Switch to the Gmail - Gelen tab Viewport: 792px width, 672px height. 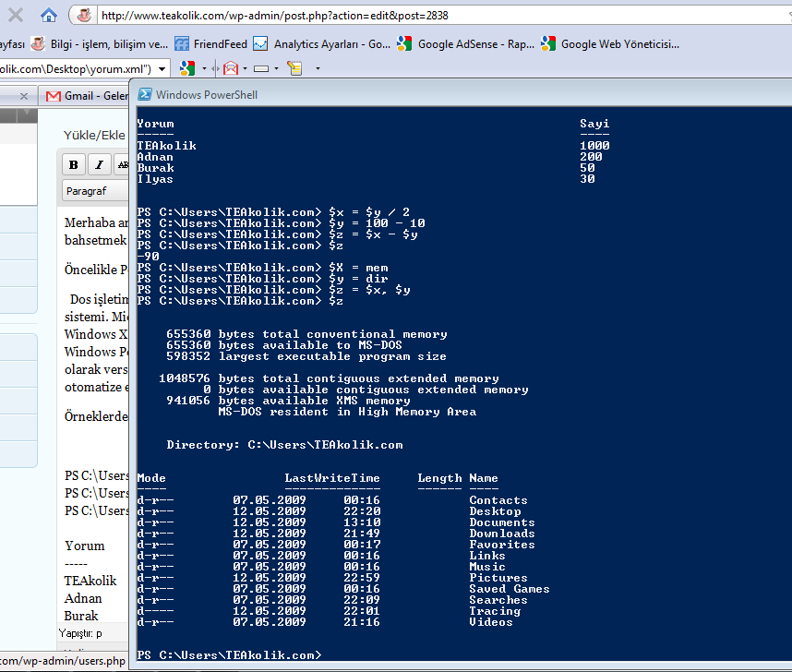[86, 96]
